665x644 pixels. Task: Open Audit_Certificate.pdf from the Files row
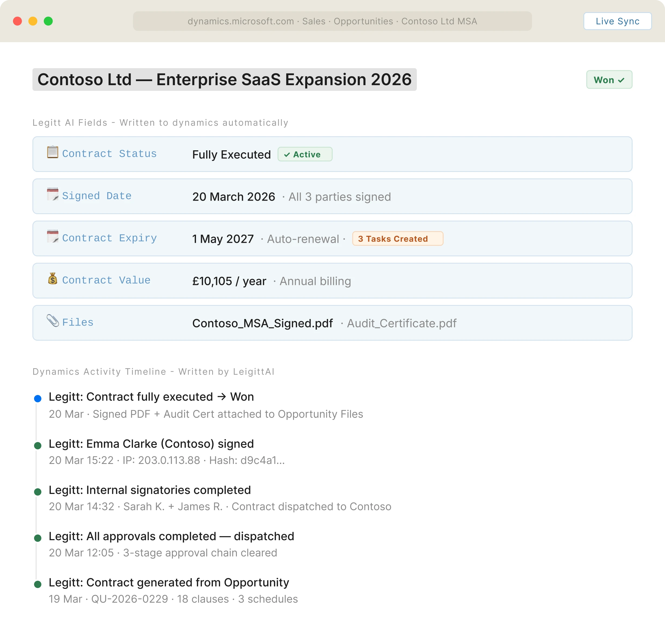tap(402, 323)
